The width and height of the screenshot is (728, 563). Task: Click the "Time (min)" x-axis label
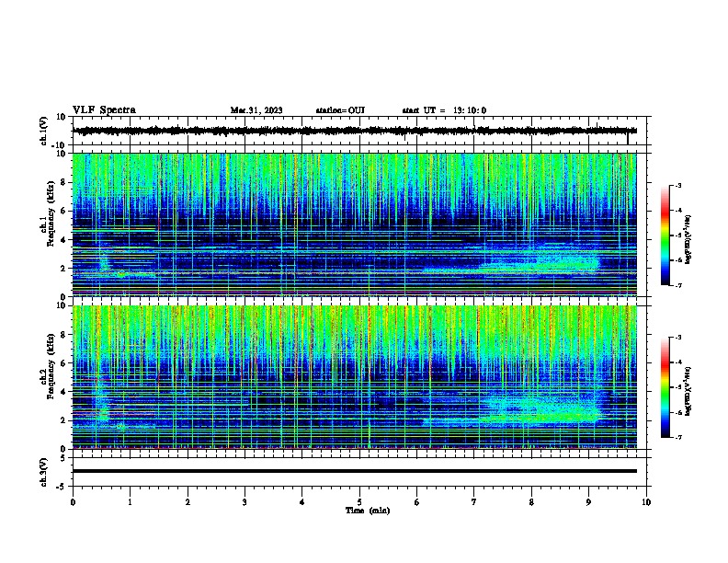368,511
